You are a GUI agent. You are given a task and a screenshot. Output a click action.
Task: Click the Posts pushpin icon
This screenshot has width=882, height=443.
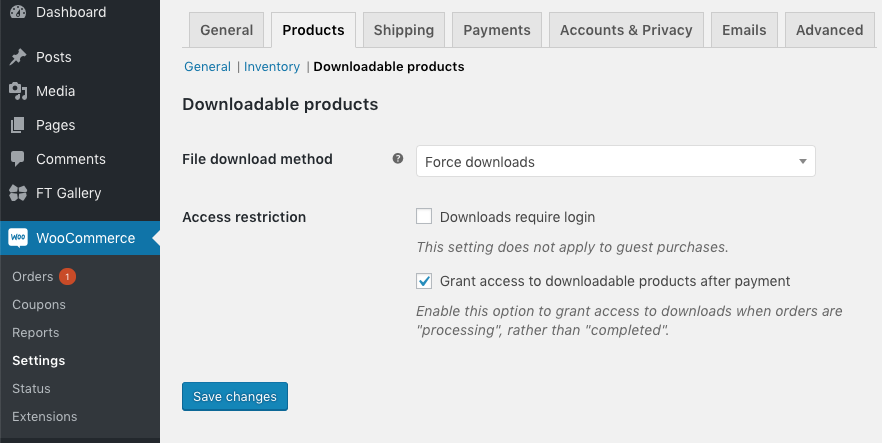pyautogui.click(x=18, y=57)
